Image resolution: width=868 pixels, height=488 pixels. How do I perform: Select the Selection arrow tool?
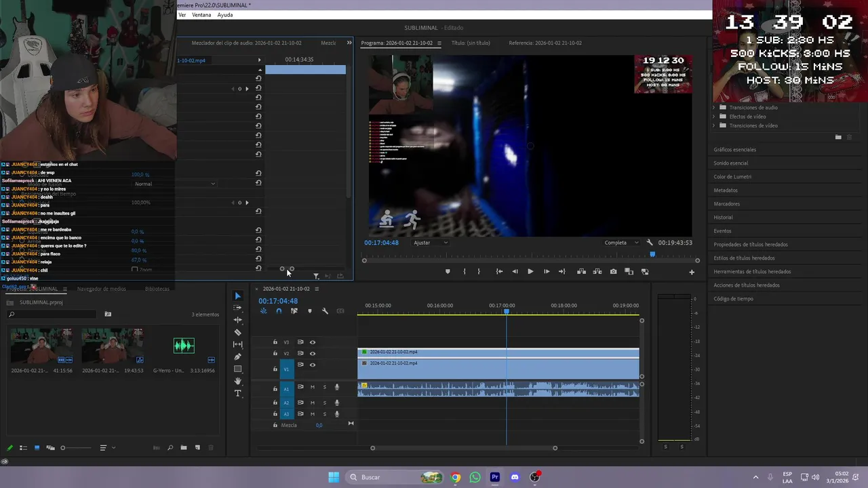(x=237, y=296)
